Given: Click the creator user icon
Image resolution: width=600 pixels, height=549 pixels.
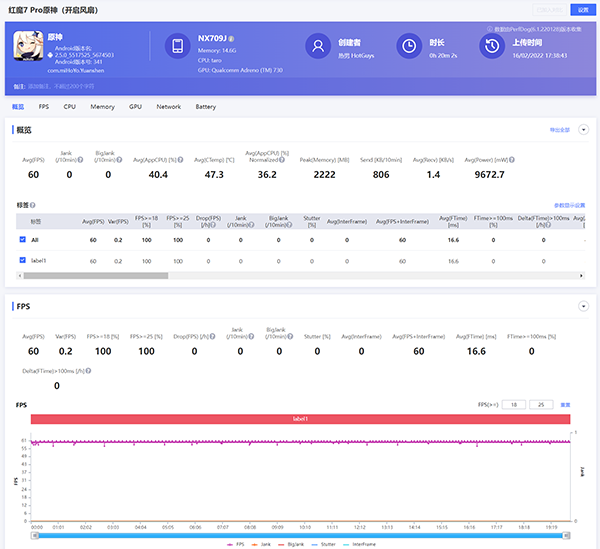Looking at the screenshot, I should point(318,46).
